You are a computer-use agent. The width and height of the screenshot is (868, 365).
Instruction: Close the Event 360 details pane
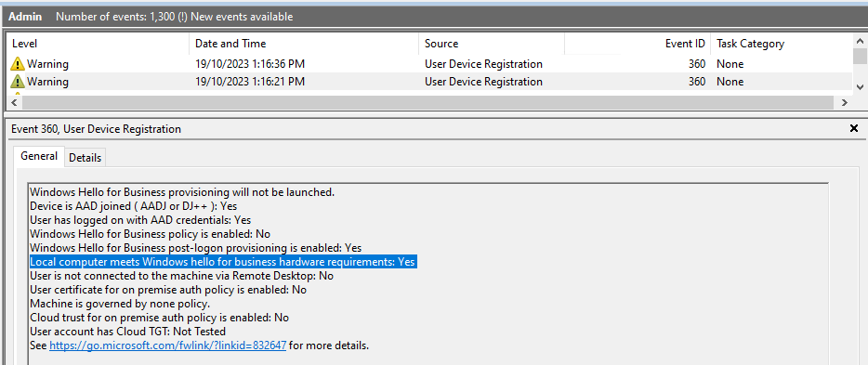(854, 129)
